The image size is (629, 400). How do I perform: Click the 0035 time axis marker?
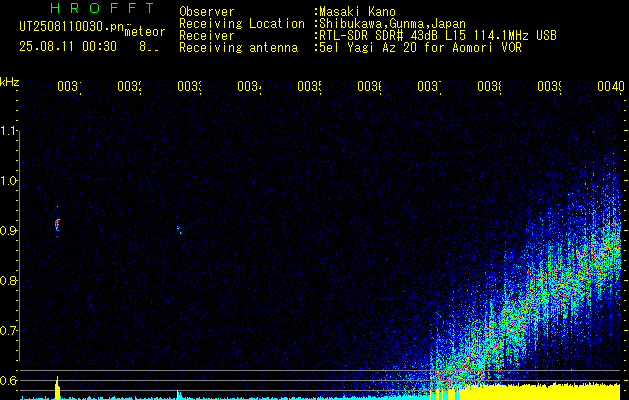click(309, 86)
